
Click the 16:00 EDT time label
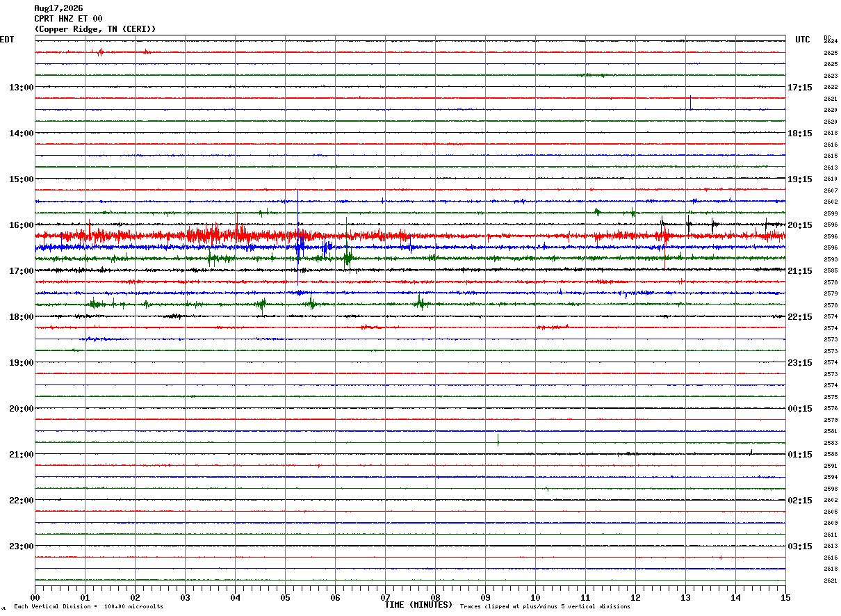point(22,225)
